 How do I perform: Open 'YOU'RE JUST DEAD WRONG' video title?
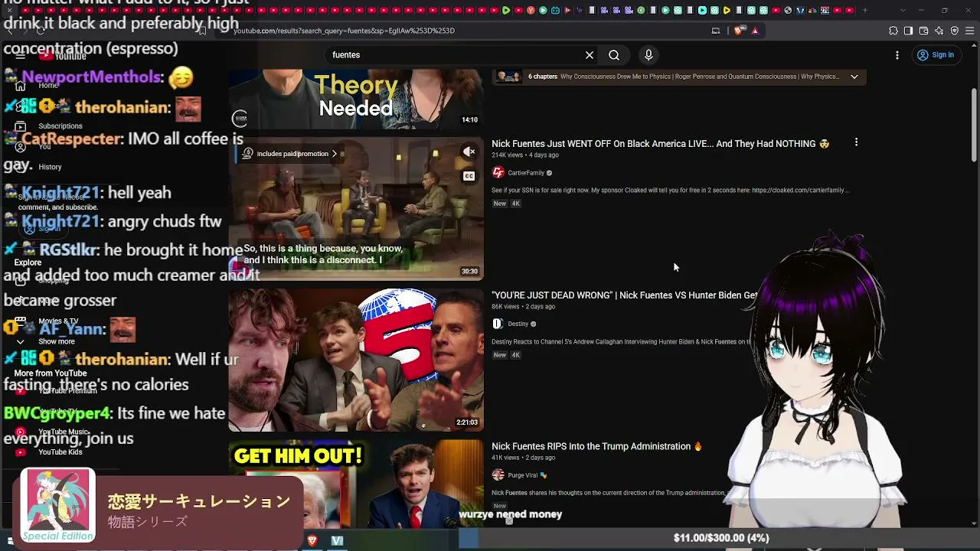pyautogui.click(x=625, y=295)
